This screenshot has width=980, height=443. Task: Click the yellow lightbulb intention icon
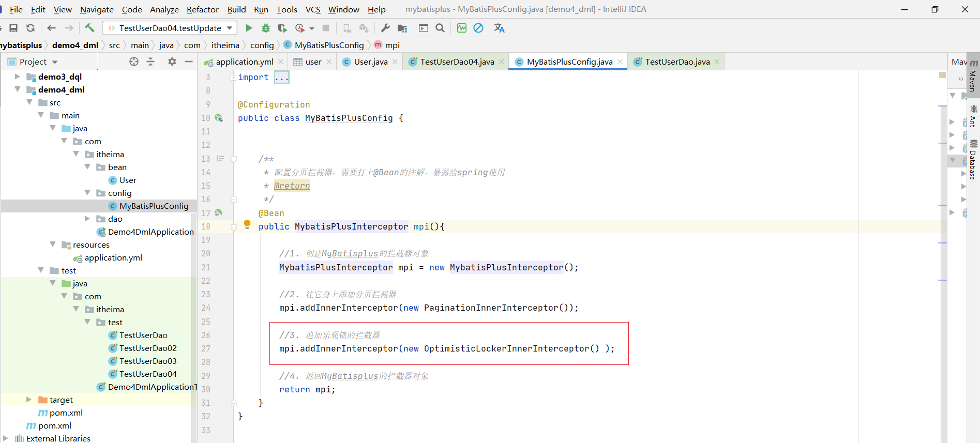pos(247,224)
